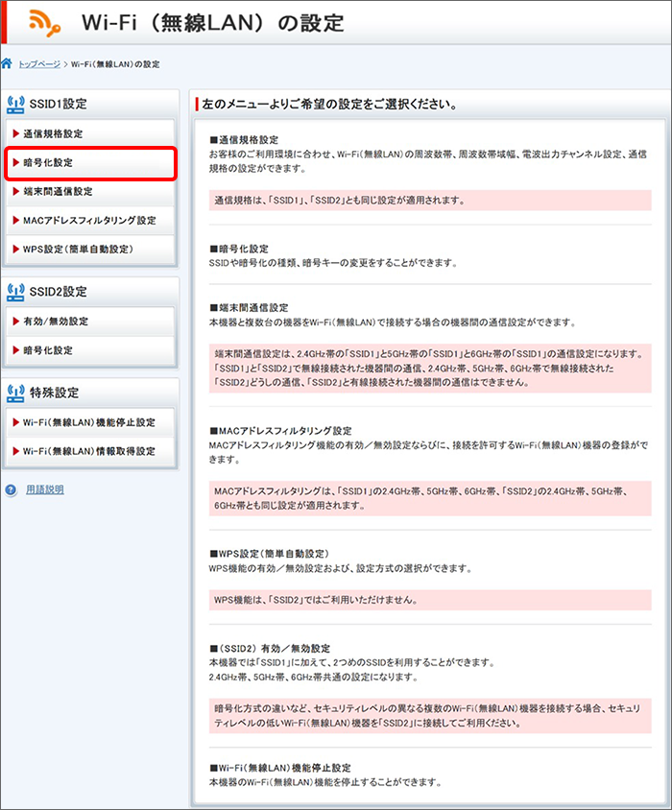
Task: Select 暗号化設定 under SSID2設定
Action: tap(90, 350)
